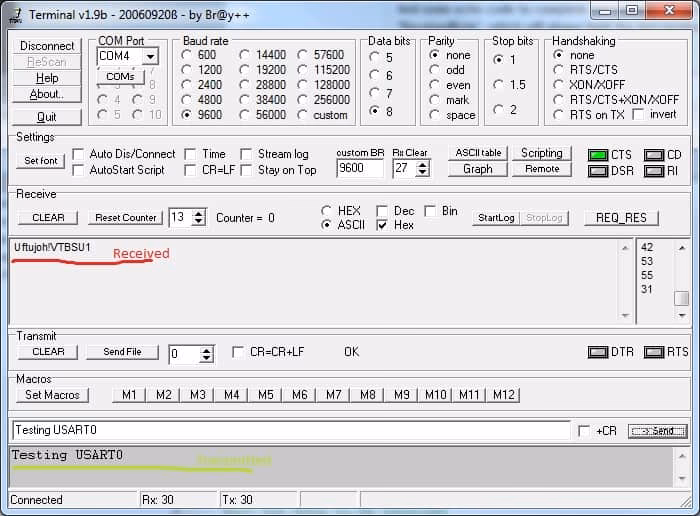The width and height of the screenshot is (700, 516).
Task: Check the Bin display option
Action: tap(430, 211)
